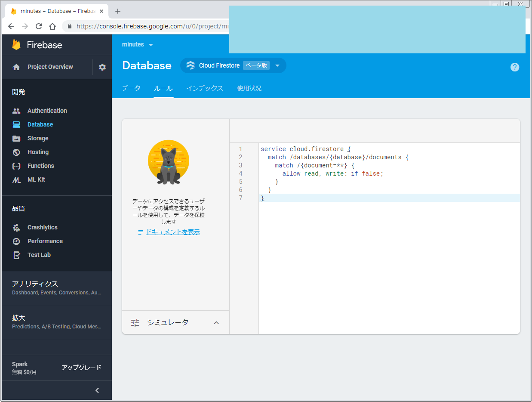Switch to the インデックス tab
Viewport: 532px width, 402px height.
tap(205, 88)
